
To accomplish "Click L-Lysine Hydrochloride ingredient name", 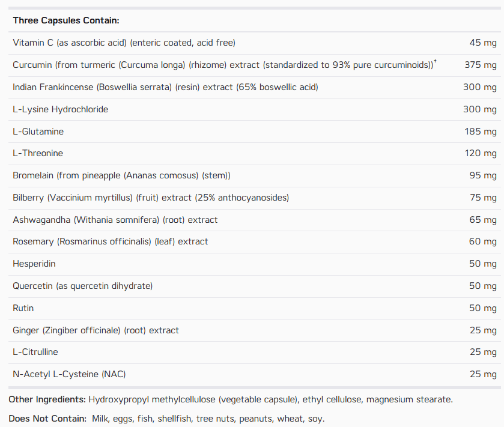I will (x=61, y=109).
